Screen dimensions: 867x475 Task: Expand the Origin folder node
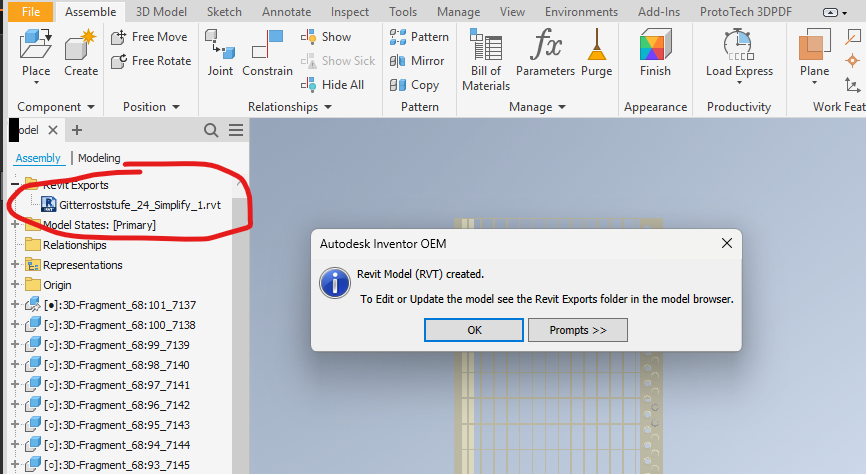click(15, 284)
